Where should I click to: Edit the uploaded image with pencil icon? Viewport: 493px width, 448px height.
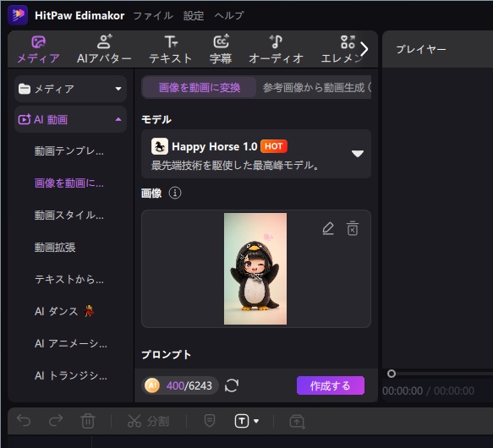(328, 228)
